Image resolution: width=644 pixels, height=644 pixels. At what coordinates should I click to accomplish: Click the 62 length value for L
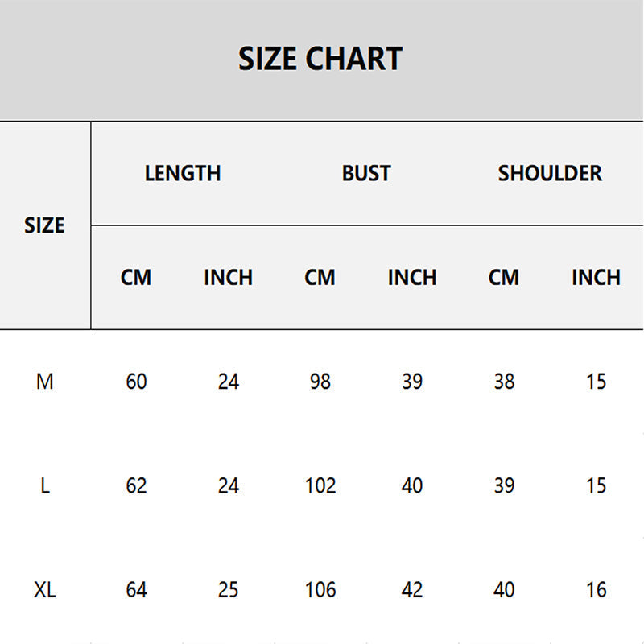[136, 486]
